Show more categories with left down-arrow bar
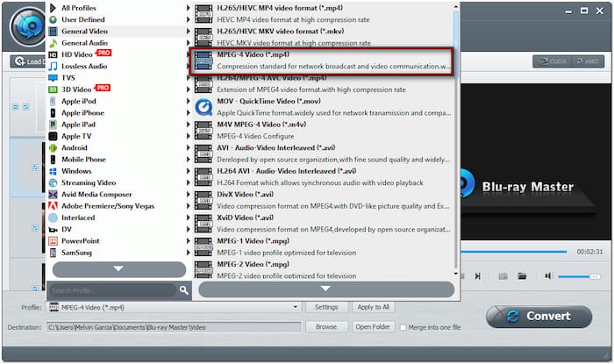 point(119,269)
